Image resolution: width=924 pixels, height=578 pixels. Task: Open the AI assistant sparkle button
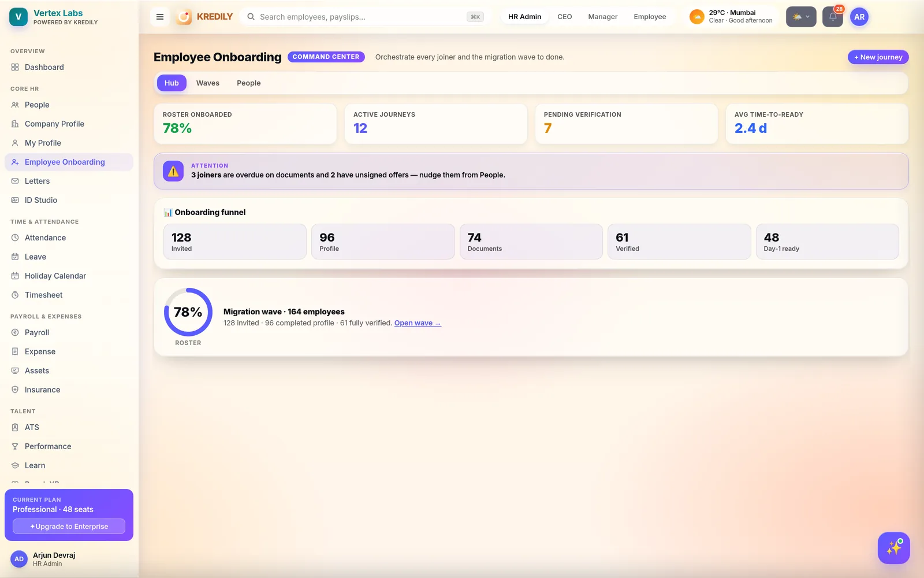coord(894,548)
